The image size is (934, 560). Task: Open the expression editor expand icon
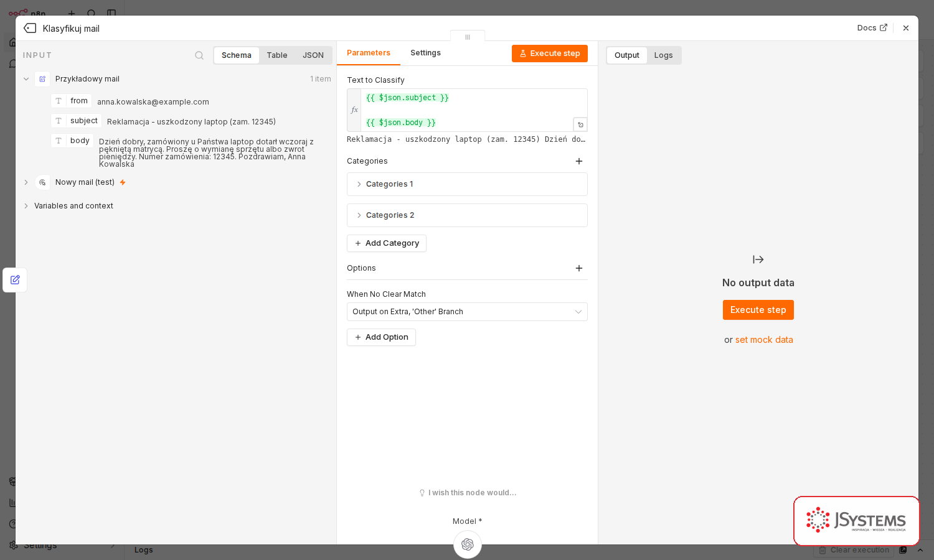pos(580,124)
